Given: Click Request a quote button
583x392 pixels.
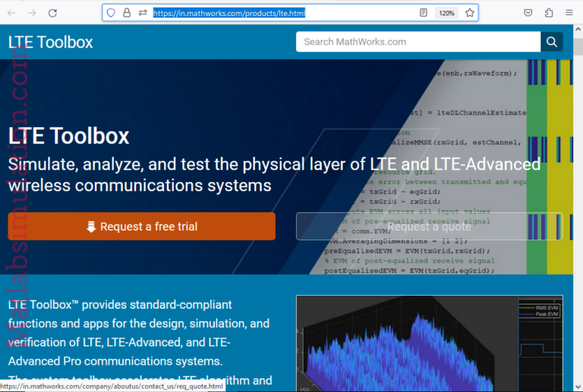Looking at the screenshot, I should [x=430, y=227].
